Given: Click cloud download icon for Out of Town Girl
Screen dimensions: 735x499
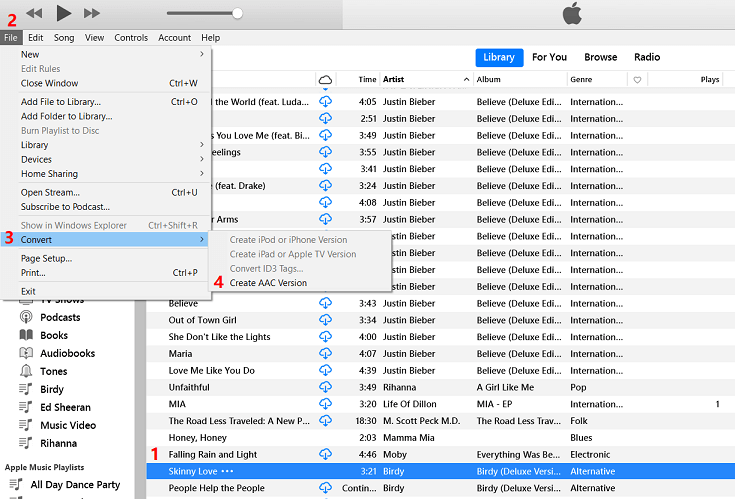Looking at the screenshot, I should pos(325,320).
